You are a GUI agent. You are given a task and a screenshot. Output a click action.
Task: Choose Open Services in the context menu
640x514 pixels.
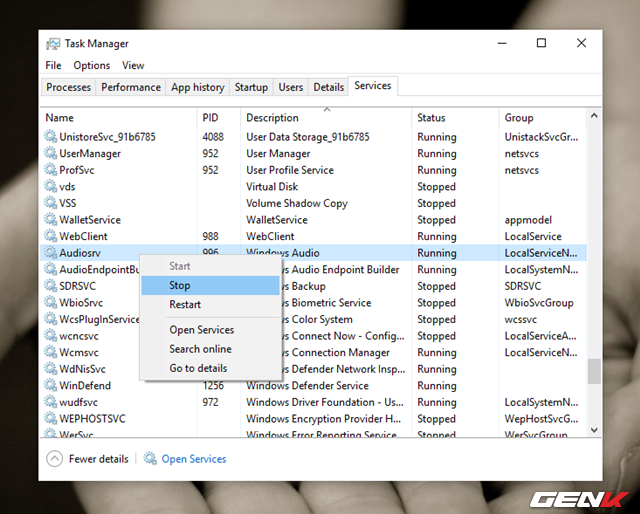click(x=210, y=329)
